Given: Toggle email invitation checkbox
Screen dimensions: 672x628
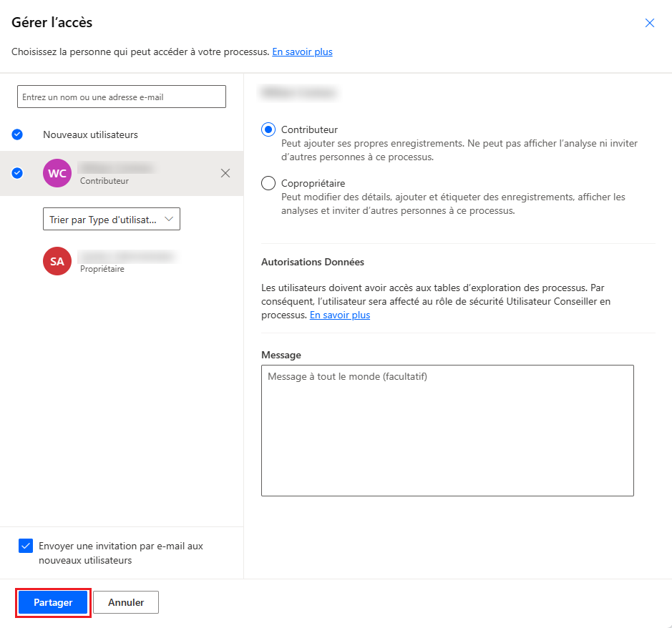Looking at the screenshot, I should pyautogui.click(x=26, y=546).
